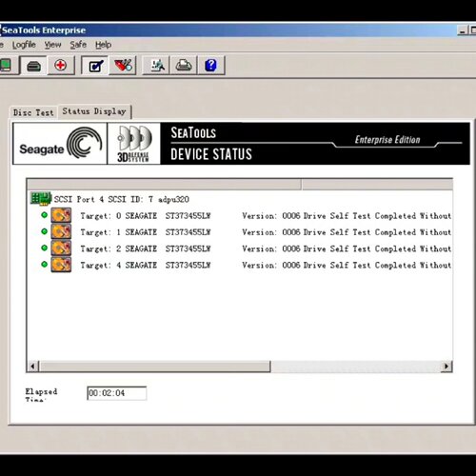Click Target 1 Self Test Completed status text
476x476 pixels.
pyautogui.click(x=377, y=232)
